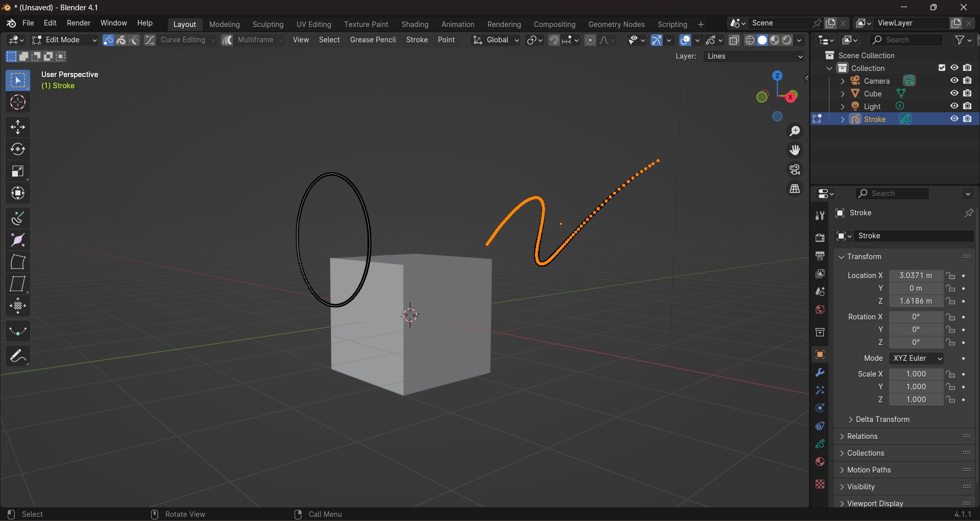Pin the Stroke properties panel
980x521 pixels.
click(x=968, y=213)
